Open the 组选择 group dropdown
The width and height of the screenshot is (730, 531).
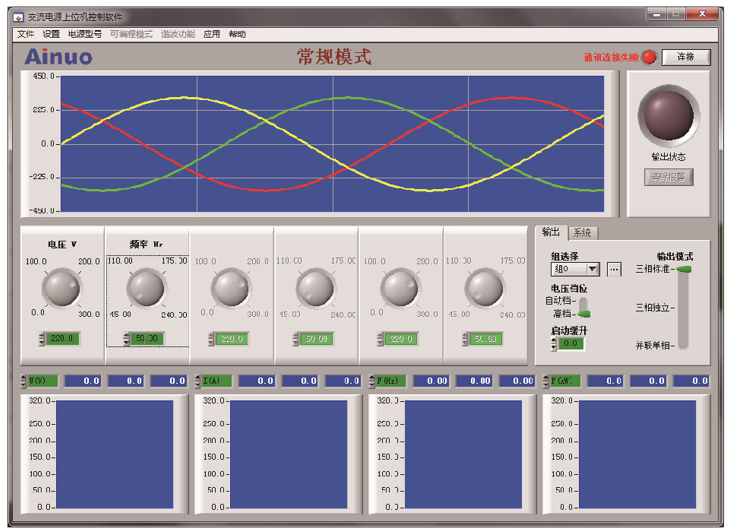(x=592, y=269)
